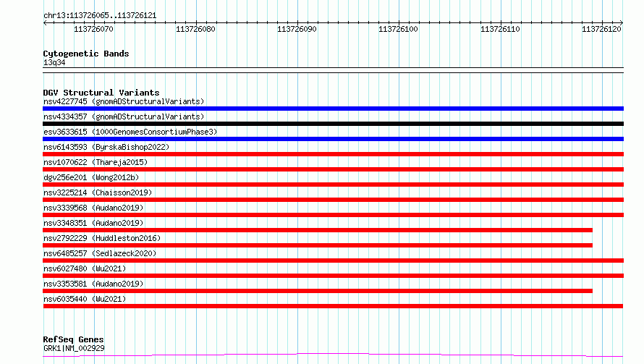The image size is (644, 364).
Task: Select the red bar under dgv256e201
Action: click(333, 185)
